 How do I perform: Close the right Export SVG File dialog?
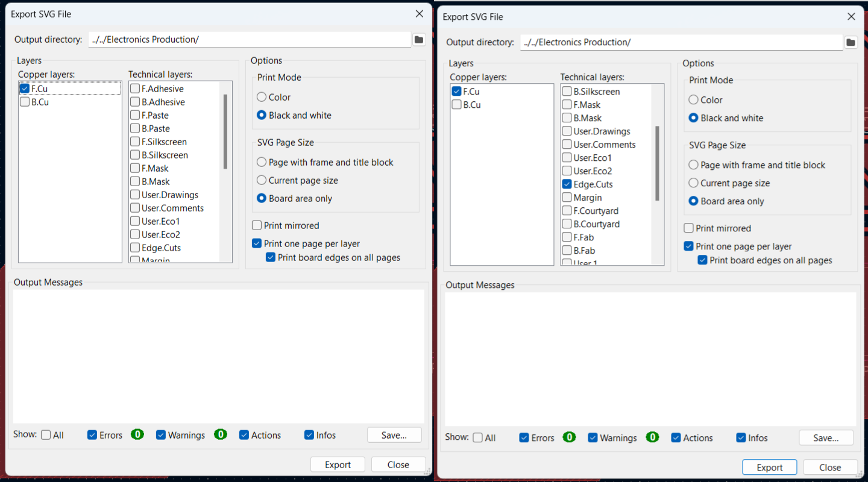click(x=851, y=17)
